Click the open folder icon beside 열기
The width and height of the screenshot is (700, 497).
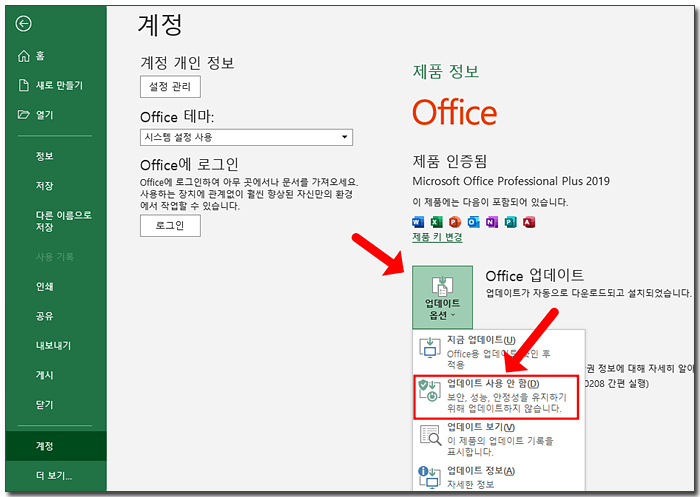pyautogui.click(x=23, y=115)
